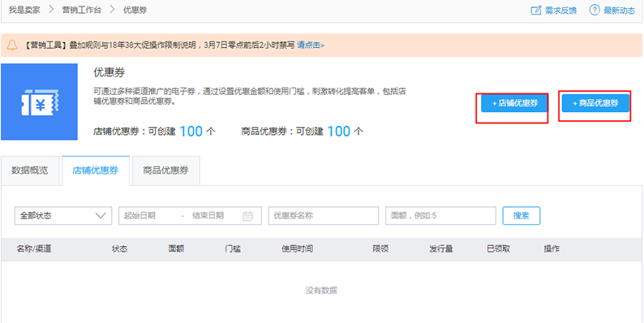Viewport: 644px width, 323px height.
Task: Focus the 优惠券名称 input field
Action: (324, 216)
